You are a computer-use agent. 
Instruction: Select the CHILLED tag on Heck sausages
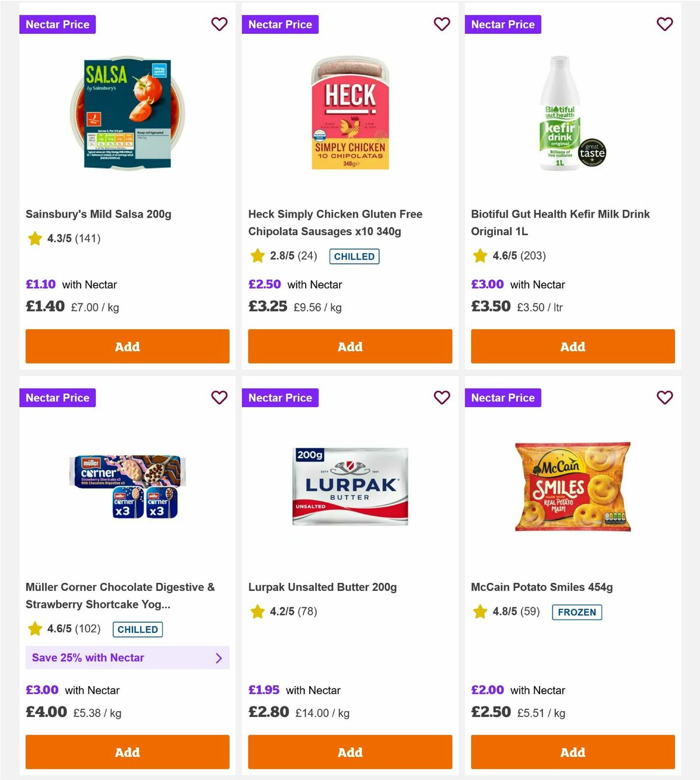pos(354,256)
